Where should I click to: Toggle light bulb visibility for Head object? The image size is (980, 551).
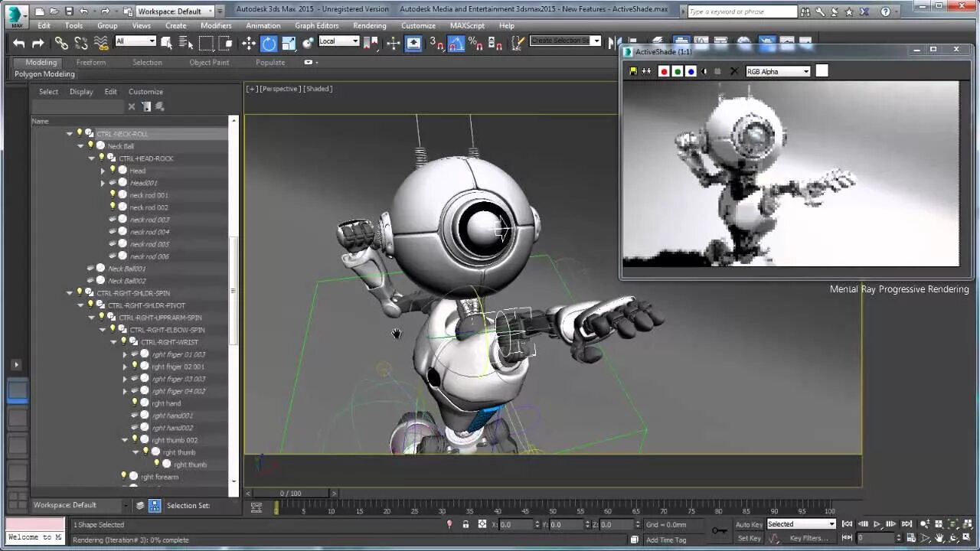[113, 171]
